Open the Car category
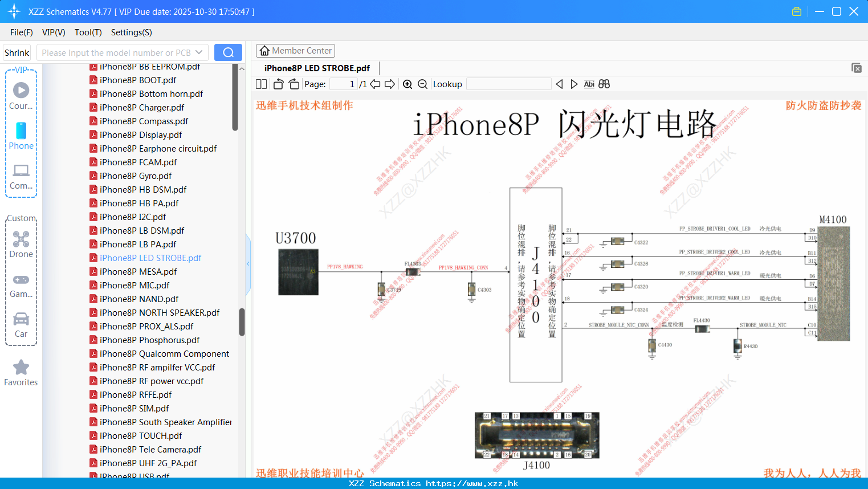Screen dimensions: 868x489 click(21, 325)
